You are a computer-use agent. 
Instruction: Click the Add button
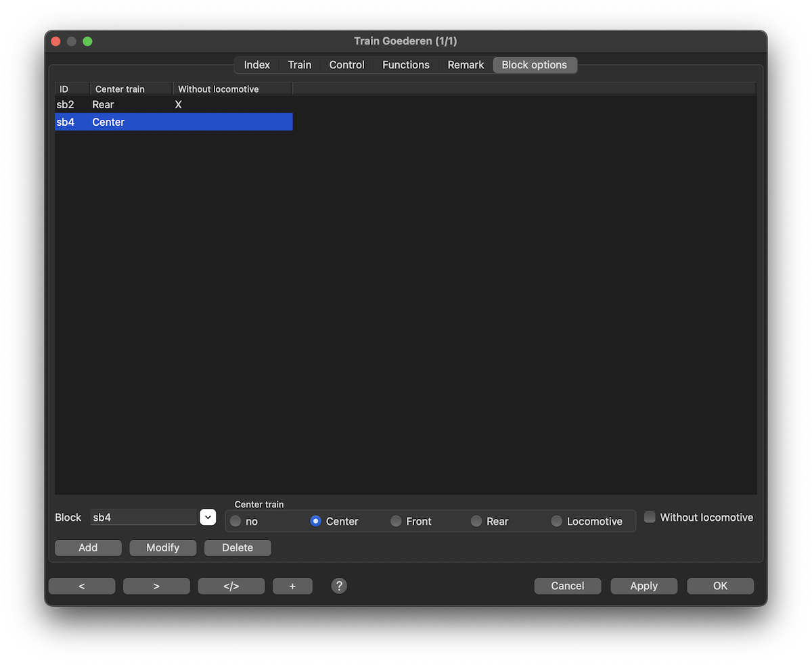coord(88,548)
